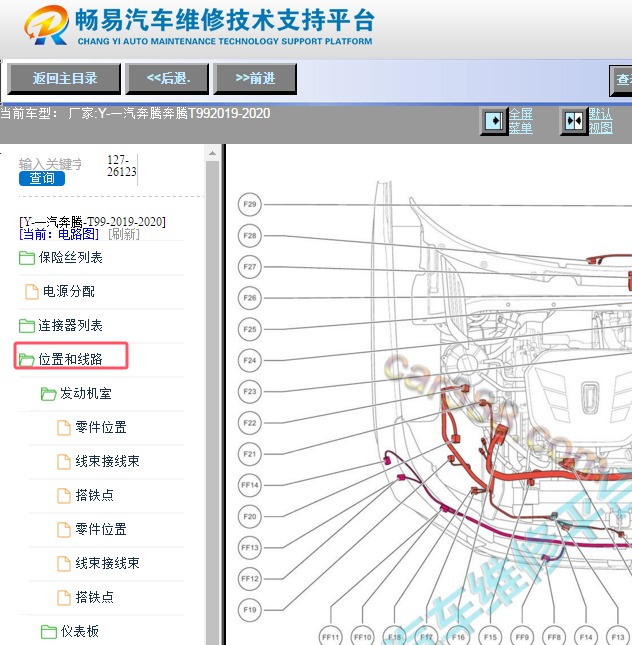Click the 全屏菜单 fullscreen arrow icon
The height and width of the screenshot is (645, 632).
coord(494,121)
